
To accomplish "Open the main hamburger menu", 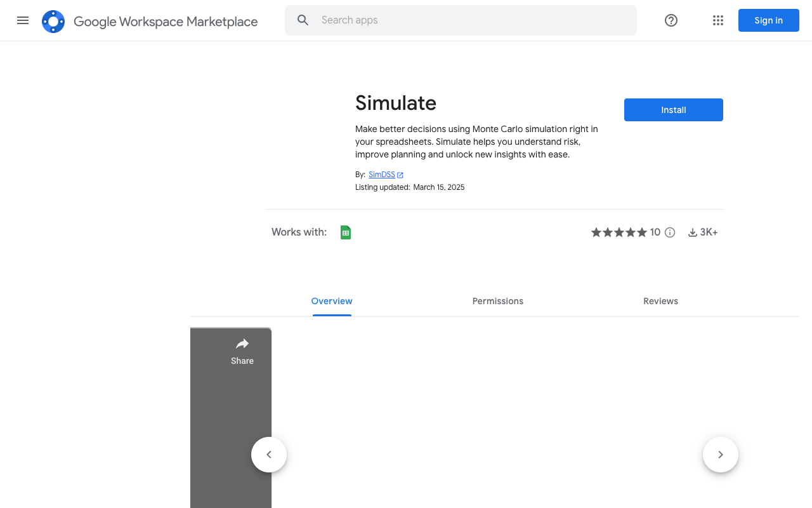I will pos(23,20).
